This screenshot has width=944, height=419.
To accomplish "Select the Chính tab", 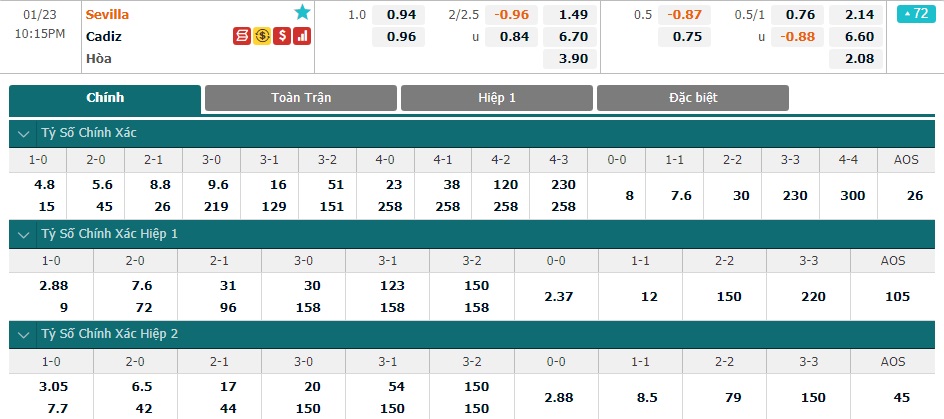I will point(105,99).
